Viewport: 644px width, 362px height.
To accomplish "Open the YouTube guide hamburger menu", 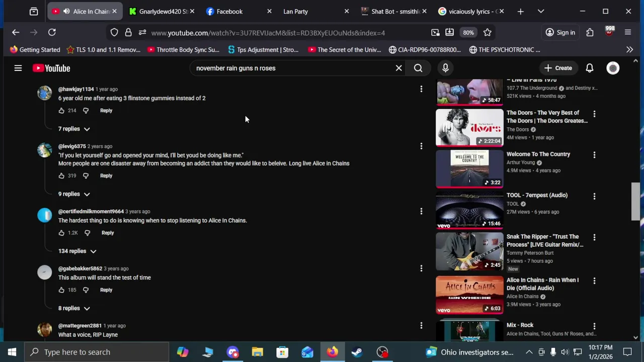I will point(18,68).
